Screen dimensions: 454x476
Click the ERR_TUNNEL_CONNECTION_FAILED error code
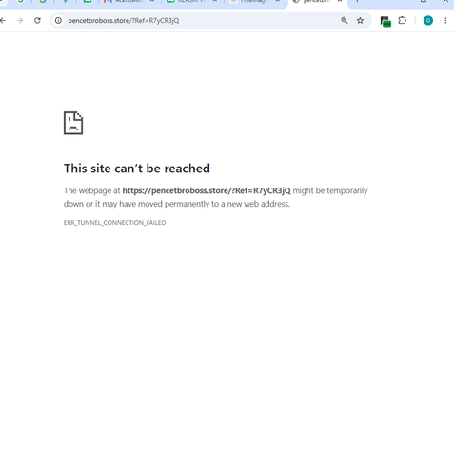(x=114, y=223)
